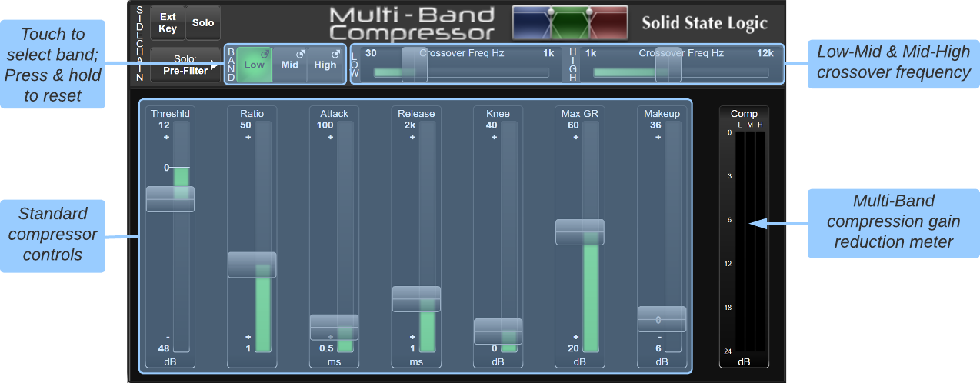Image resolution: width=980 pixels, height=383 pixels.
Task: Click the 18 mark on Comp meter scale
Action: [x=728, y=308]
